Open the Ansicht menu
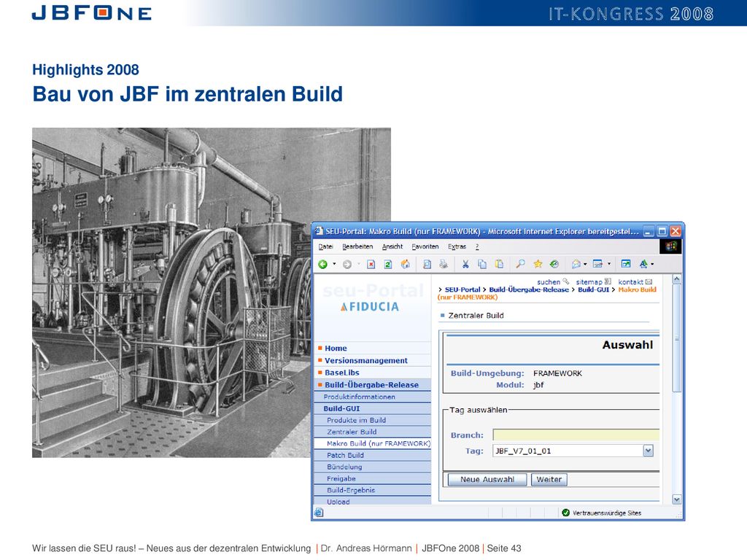The width and height of the screenshot is (747, 560). coord(392,246)
